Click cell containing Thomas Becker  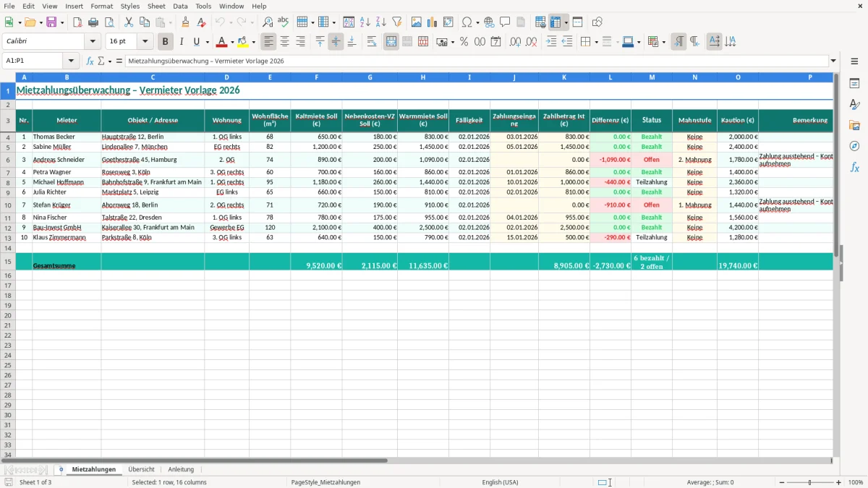point(67,137)
